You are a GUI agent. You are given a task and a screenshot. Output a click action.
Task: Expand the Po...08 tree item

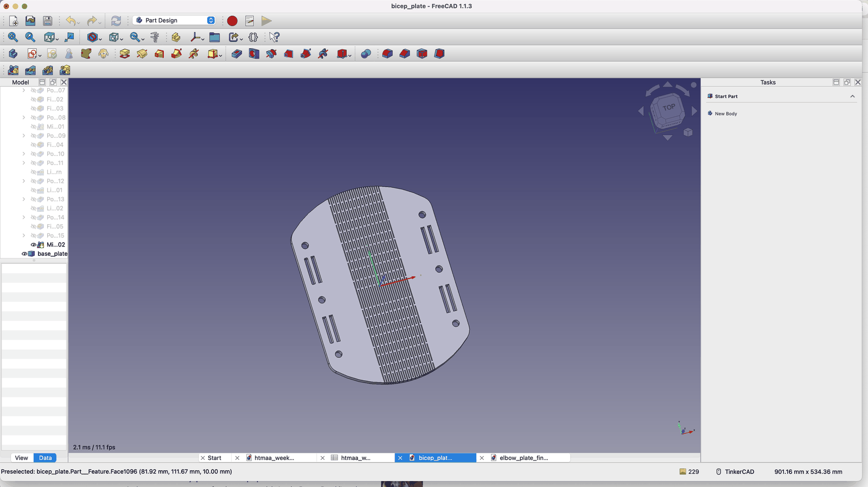click(x=24, y=118)
